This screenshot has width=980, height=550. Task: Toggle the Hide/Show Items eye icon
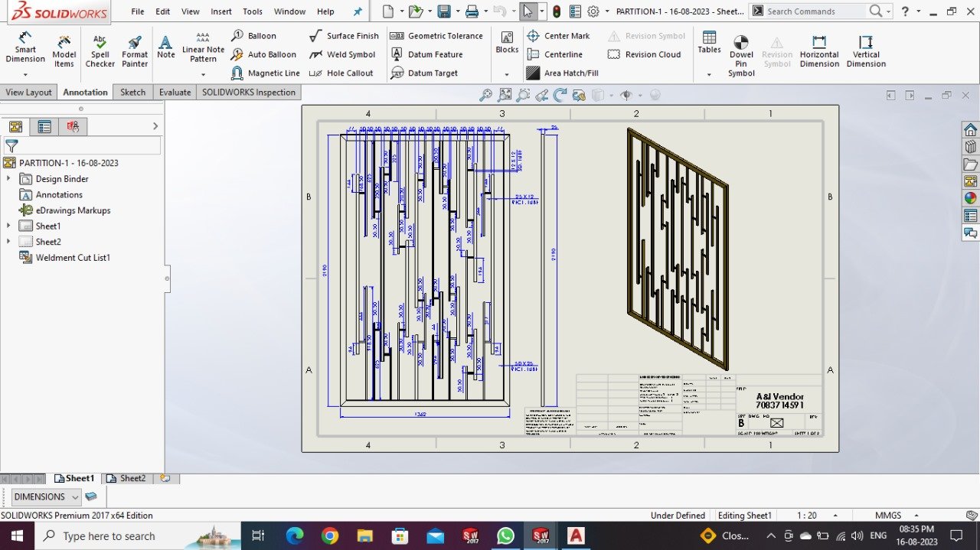click(x=626, y=95)
